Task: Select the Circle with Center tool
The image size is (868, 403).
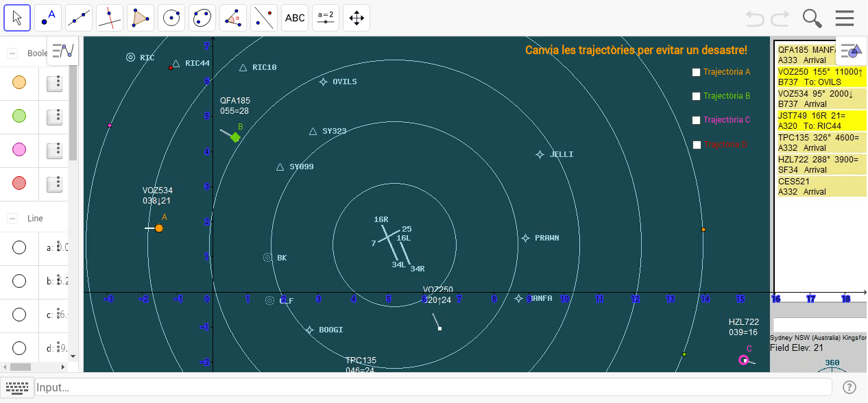Action: tap(171, 18)
